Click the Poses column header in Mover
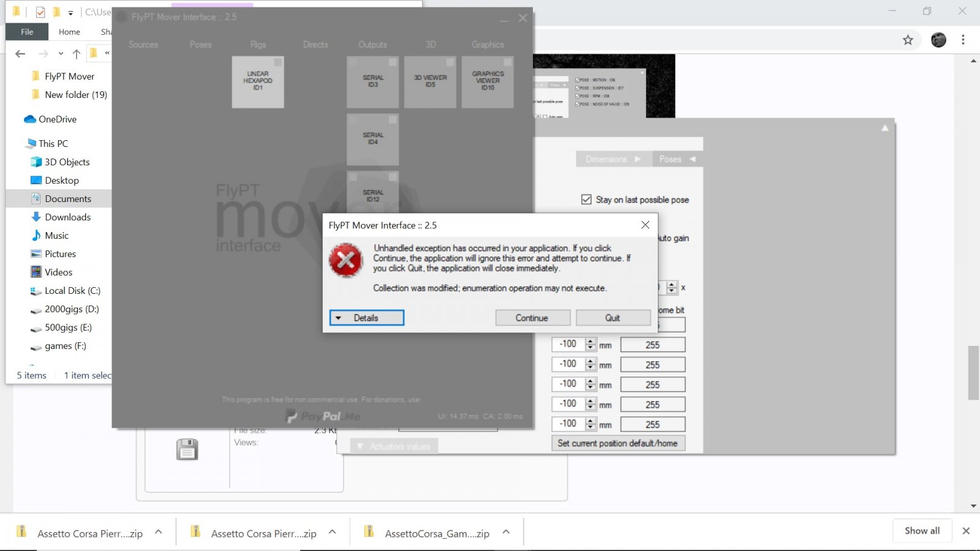Screen dimensions: 980x551 click(x=201, y=45)
